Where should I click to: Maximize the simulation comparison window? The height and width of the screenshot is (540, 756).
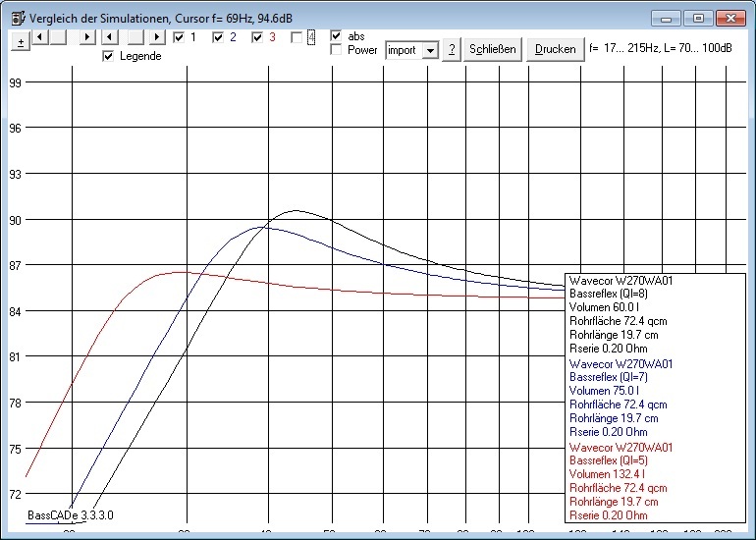click(x=698, y=18)
